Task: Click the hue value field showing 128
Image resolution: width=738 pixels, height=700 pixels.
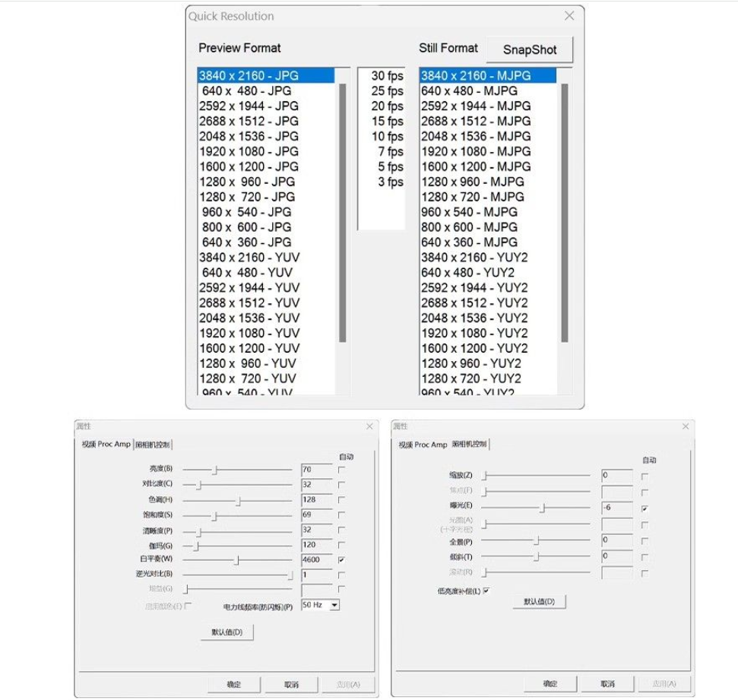Action: tap(317, 499)
